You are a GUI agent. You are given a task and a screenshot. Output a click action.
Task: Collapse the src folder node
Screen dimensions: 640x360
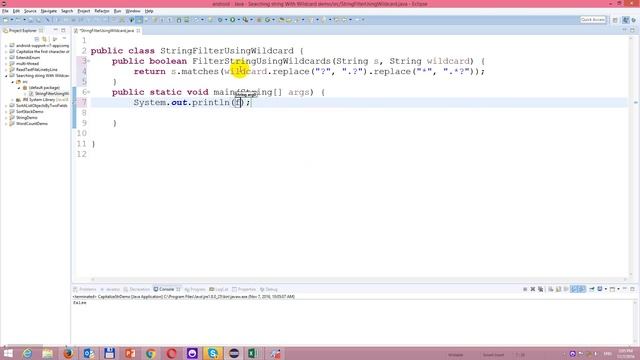(13, 82)
